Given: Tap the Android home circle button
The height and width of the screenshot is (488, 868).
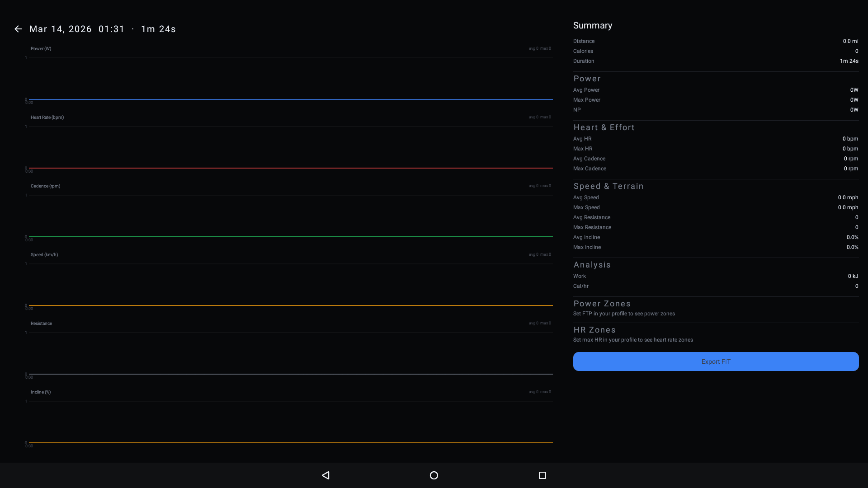Looking at the screenshot, I should [x=434, y=475].
